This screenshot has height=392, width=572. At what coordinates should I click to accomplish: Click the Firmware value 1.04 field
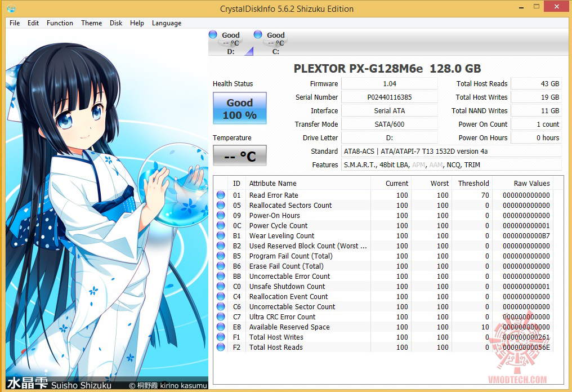click(389, 83)
